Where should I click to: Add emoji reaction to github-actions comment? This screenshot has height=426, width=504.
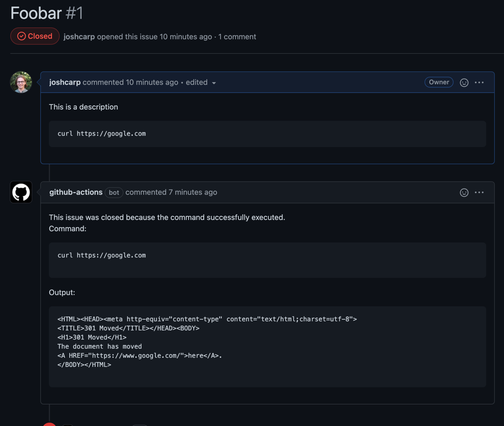tap(464, 193)
